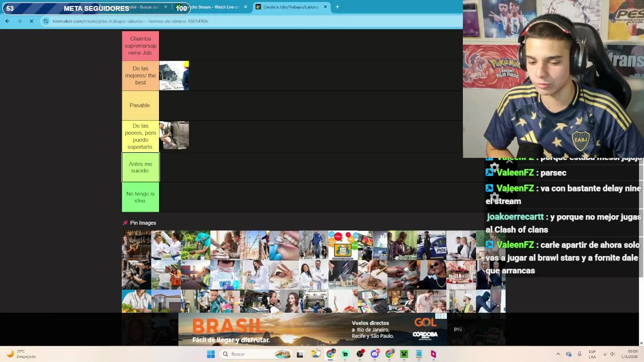The image size is (644, 362).
Task: Pick the masked thief job image
Action: pos(491,301)
